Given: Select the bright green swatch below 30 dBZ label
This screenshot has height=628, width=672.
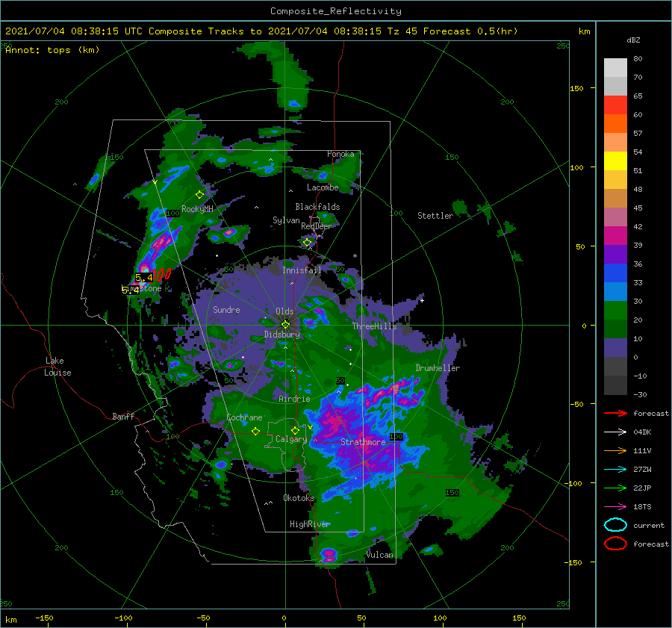Looking at the screenshot, I should [x=615, y=311].
